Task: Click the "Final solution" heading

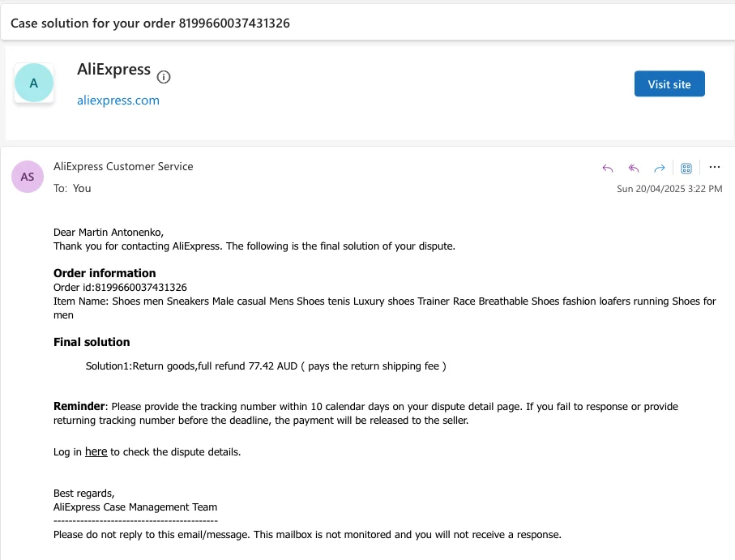Action: pos(92,342)
